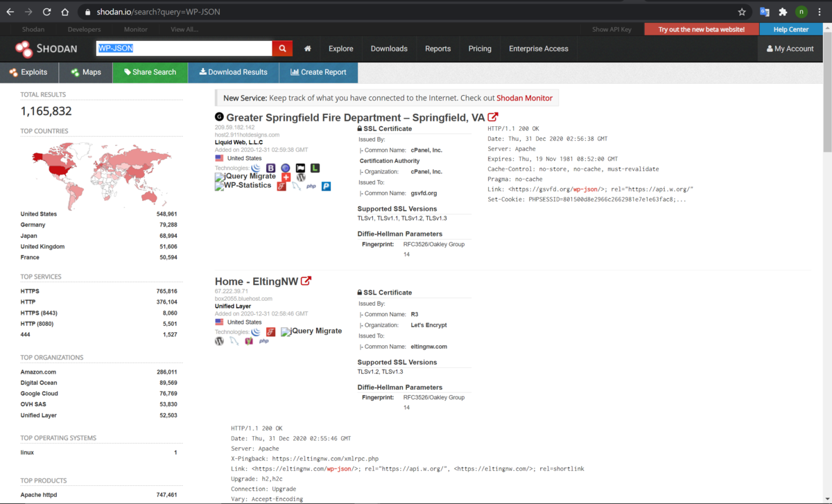Viewport: 832px width, 504px height.
Task: Open Greater Springfield Fire Department result title
Action: pos(356,118)
